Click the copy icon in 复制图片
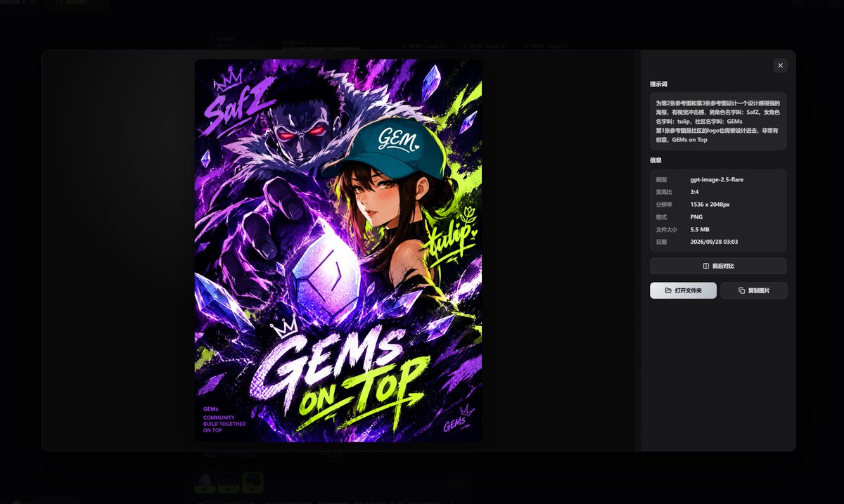Screen dimensions: 844x504 [742, 290]
